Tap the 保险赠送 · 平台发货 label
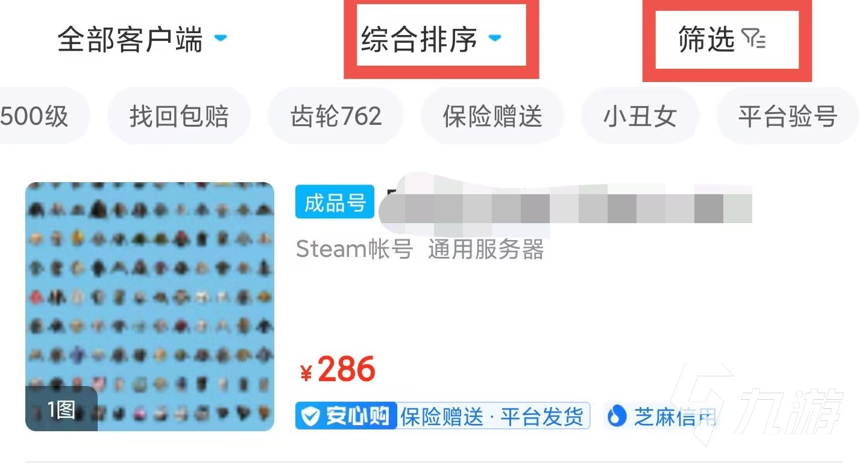This screenshot has height=465, width=868. [492, 416]
